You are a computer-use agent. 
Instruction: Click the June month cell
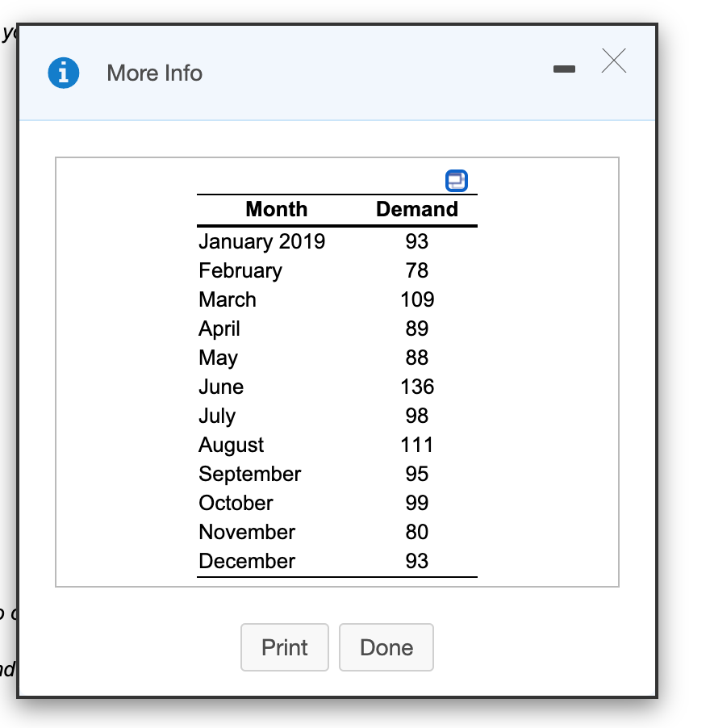pyautogui.click(x=221, y=387)
